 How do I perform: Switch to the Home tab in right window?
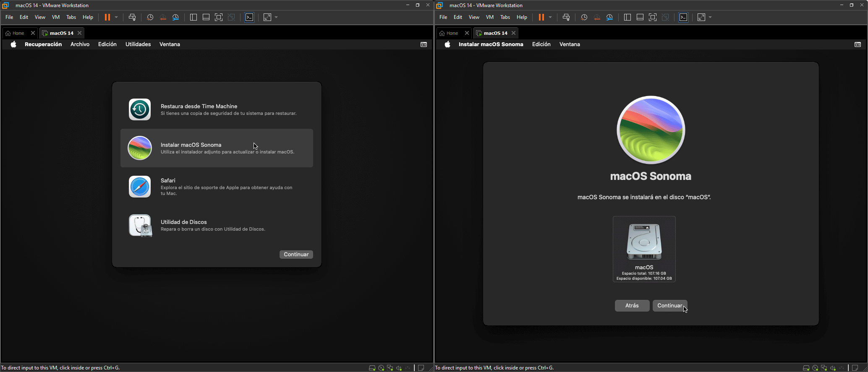point(449,33)
